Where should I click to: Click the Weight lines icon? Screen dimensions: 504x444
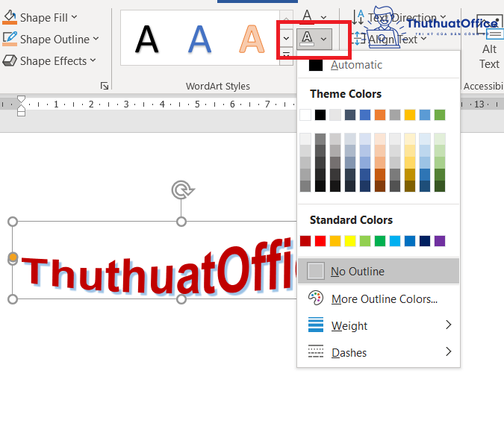(x=316, y=325)
